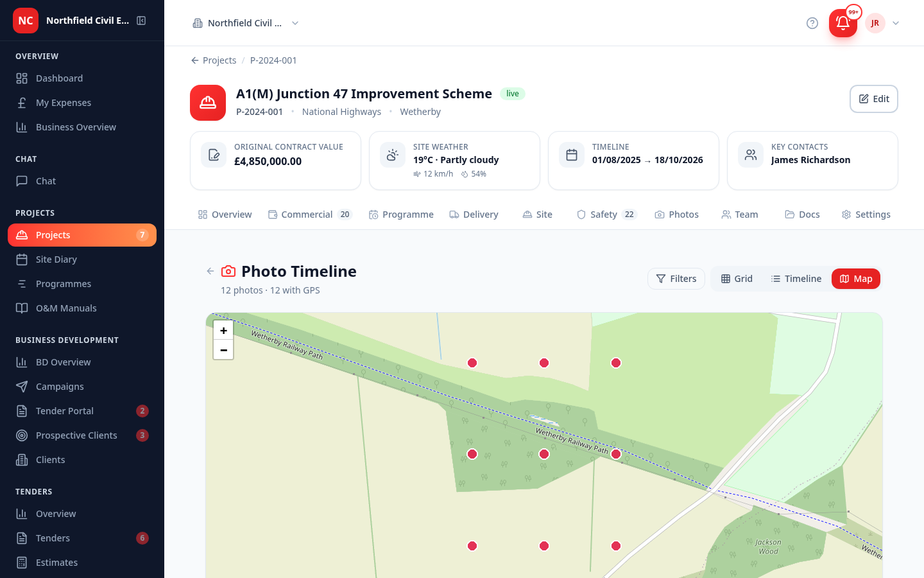Click the red hard hat project icon

208,103
